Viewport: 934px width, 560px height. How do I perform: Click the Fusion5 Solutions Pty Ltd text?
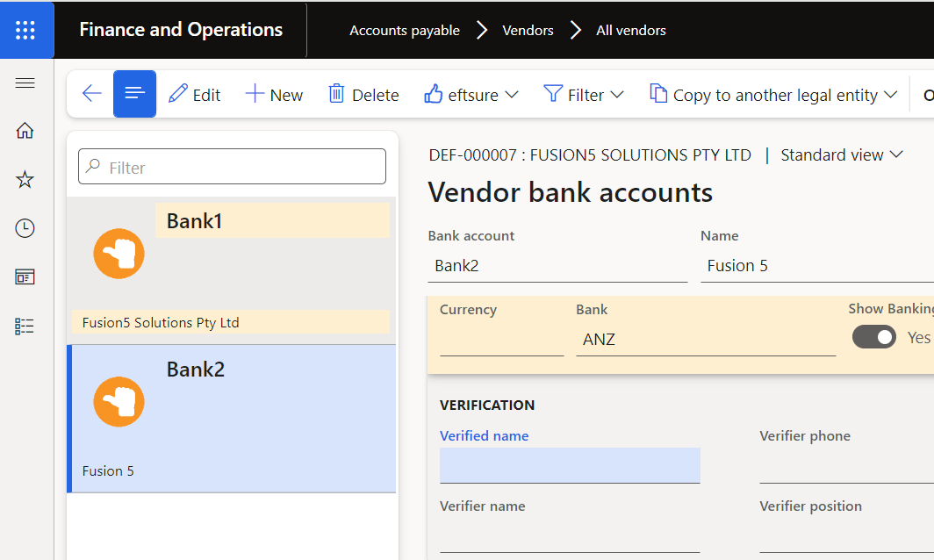coord(161,322)
